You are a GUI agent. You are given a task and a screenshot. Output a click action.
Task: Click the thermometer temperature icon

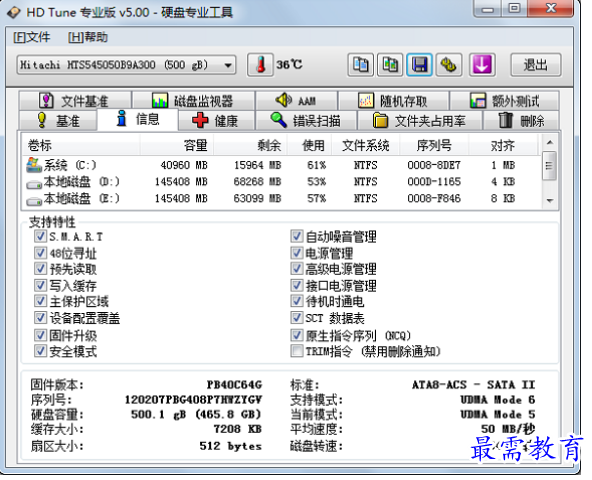click(260, 65)
